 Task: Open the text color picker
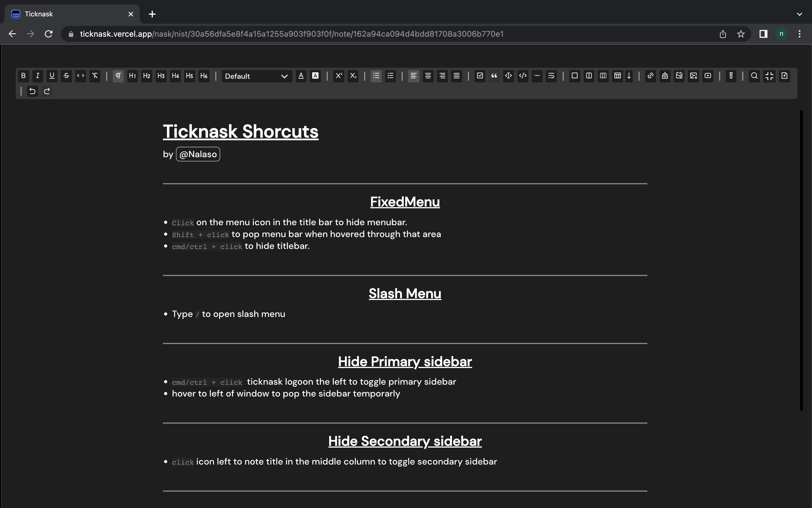pyautogui.click(x=301, y=76)
